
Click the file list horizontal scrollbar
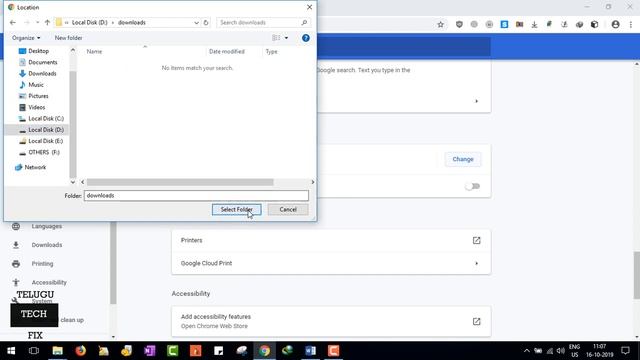pyautogui.click(x=180, y=182)
